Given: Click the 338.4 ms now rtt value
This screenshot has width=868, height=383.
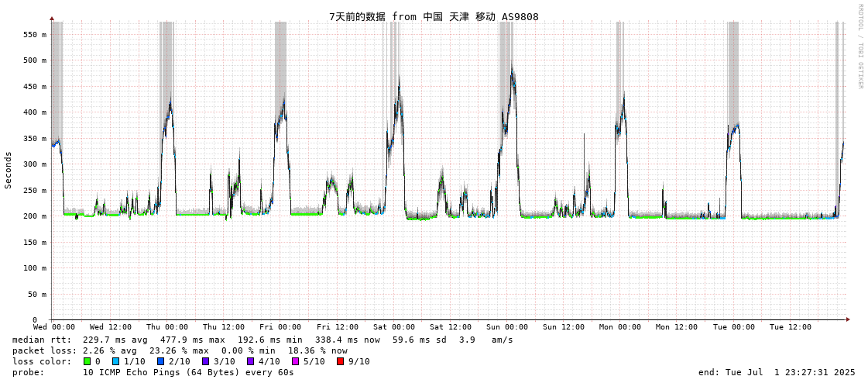Looking at the screenshot, I should coord(348,340).
